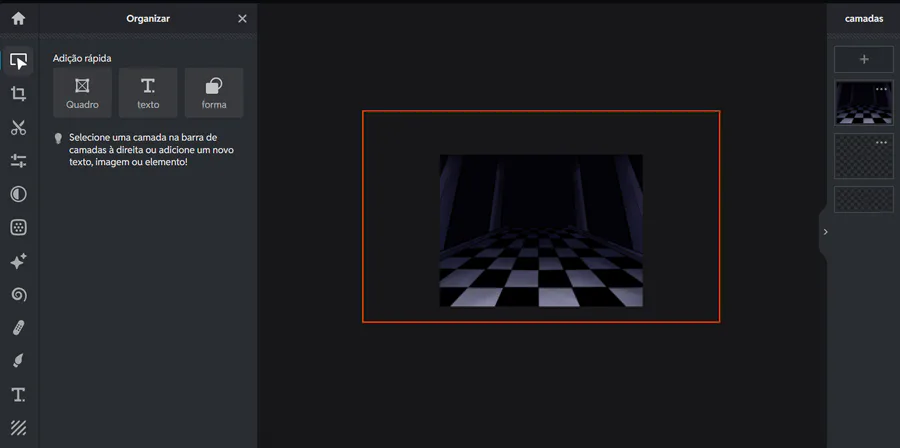Open options menu of the top layer
Image resolution: width=900 pixels, height=448 pixels.
coord(882,89)
